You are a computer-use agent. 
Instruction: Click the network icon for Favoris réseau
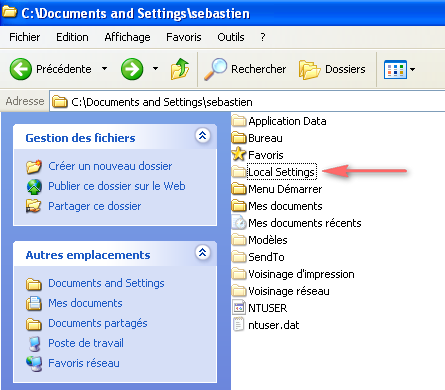pos(34,364)
